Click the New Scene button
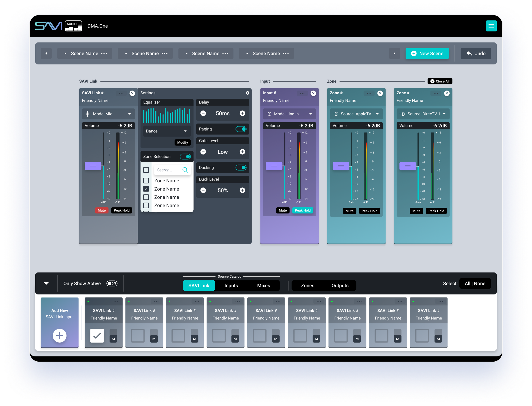532x406 pixels. pos(427,53)
